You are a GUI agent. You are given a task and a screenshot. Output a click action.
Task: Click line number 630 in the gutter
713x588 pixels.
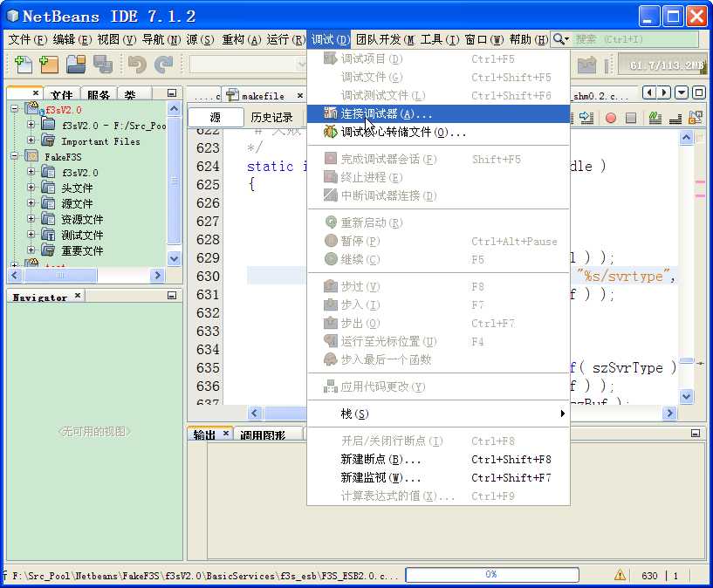tap(208, 276)
